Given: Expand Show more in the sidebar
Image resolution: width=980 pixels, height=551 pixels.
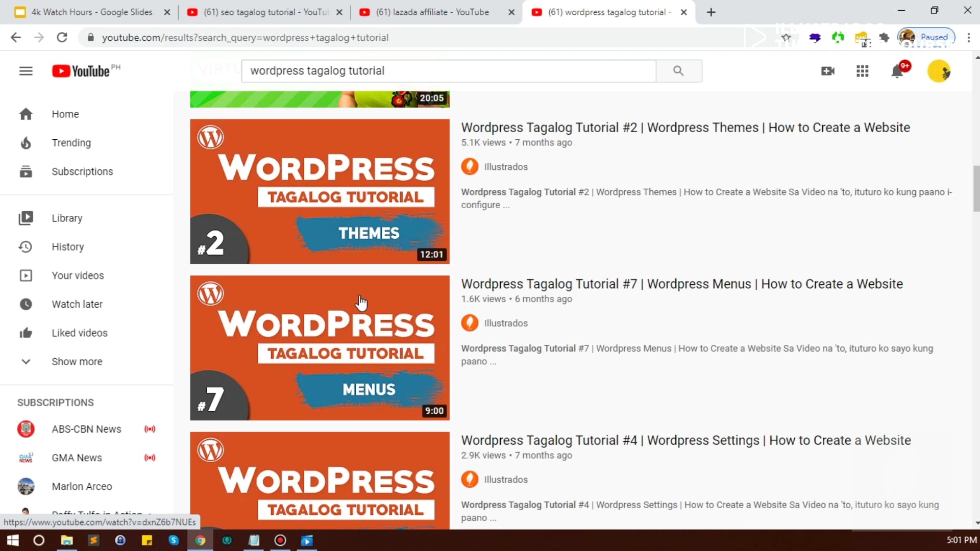Looking at the screenshot, I should point(77,361).
